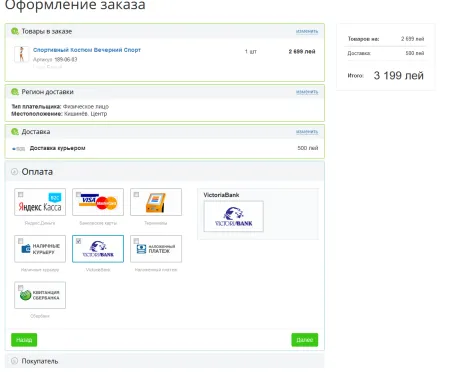Image resolution: width=450 pixels, height=373 pixels.
Task: Click the 1 шт quantity text
Action: click(x=251, y=52)
